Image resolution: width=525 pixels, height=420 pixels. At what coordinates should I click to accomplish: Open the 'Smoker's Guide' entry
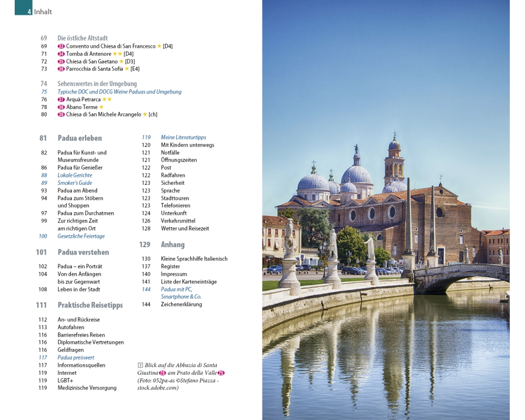75,183
